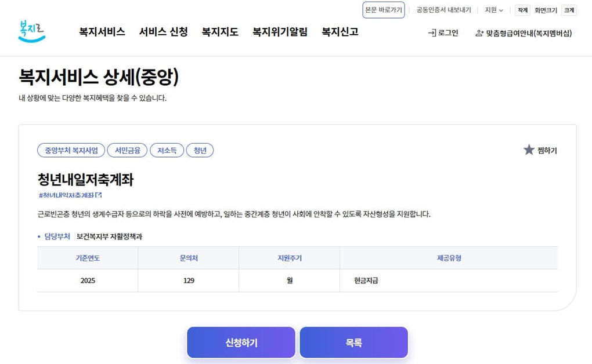Image resolution: width=592 pixels, height=364 pixels.
Task: Click the 신청하기 button
Action: point(240,343)
